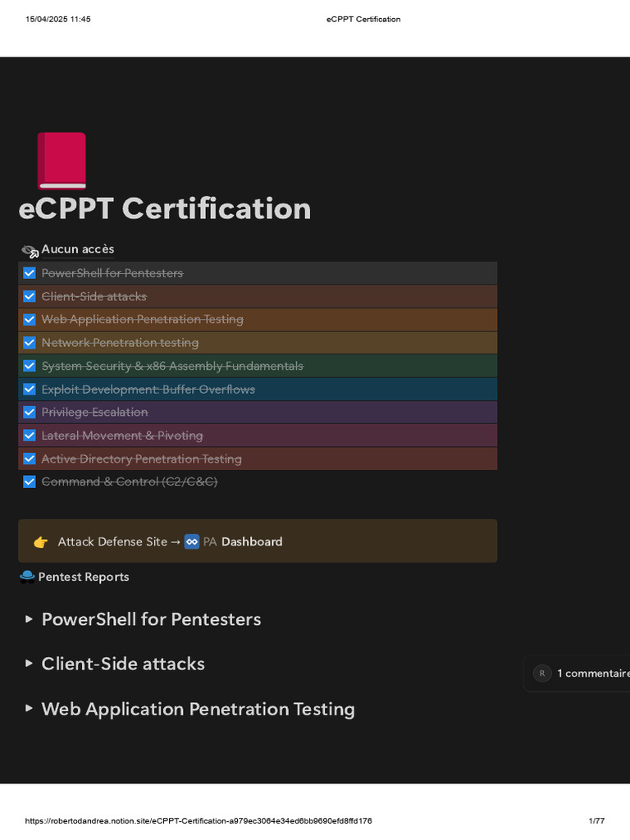Click the red book page icon

(62, 161)
